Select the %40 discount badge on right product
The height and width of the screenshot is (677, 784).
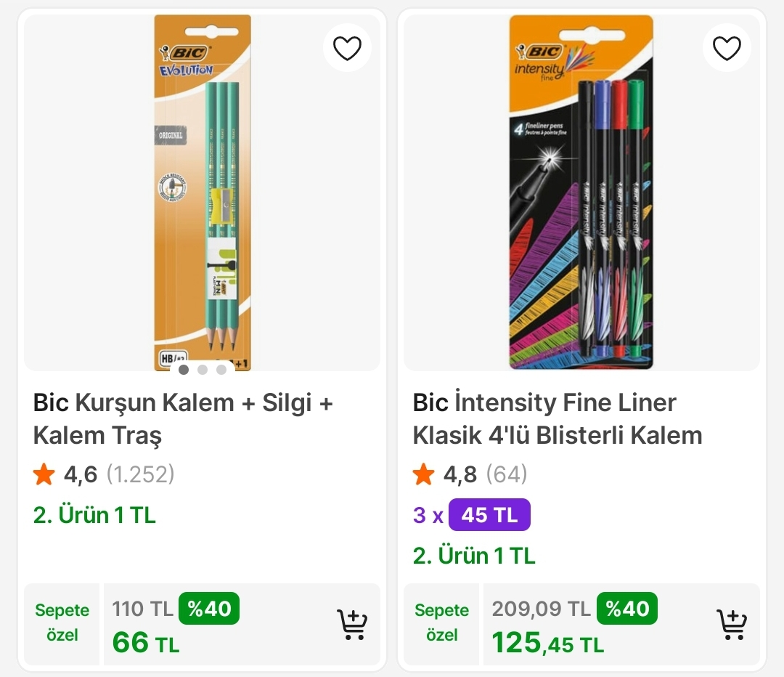tap(627, 609)
